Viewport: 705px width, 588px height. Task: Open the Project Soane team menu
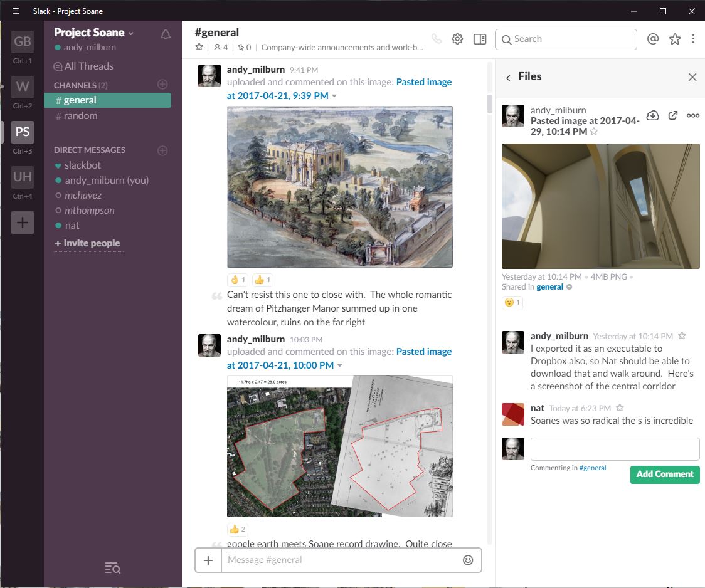(x=93, y=33)
